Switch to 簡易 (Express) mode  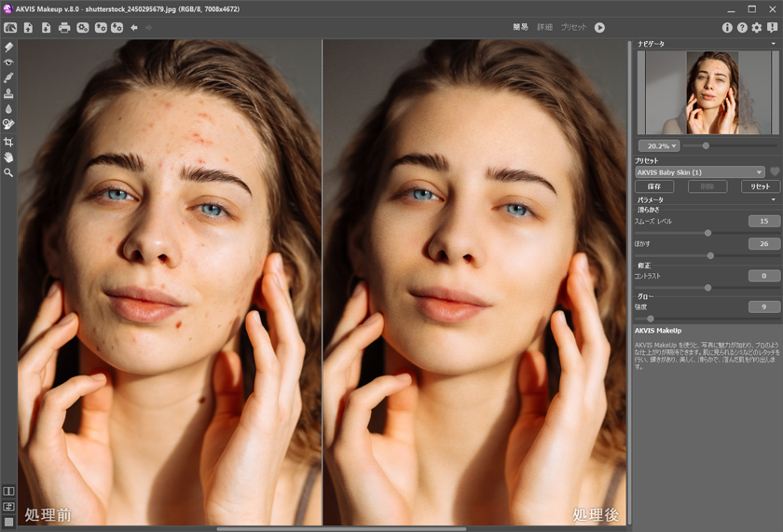[520, 27]
